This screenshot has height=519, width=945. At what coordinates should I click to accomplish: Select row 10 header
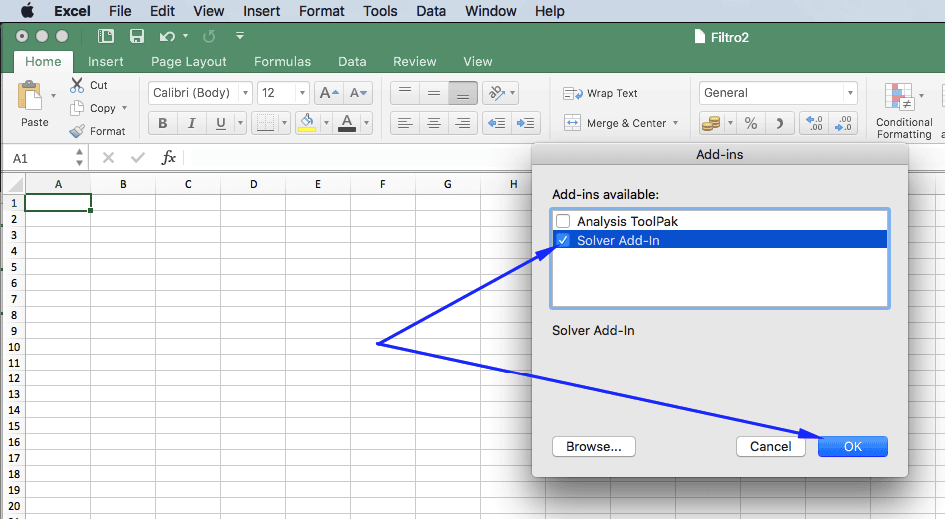tap(13, 347)
